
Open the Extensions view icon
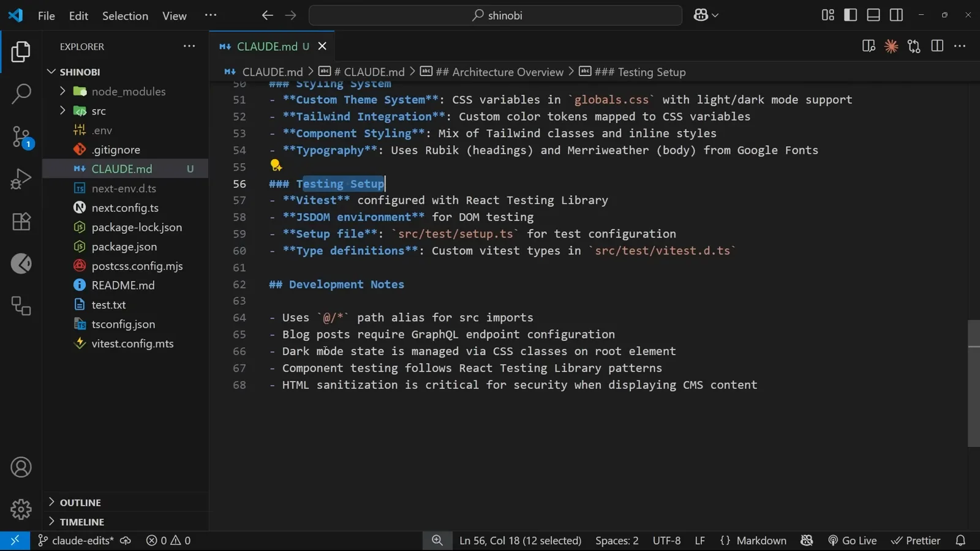point(21,221)
